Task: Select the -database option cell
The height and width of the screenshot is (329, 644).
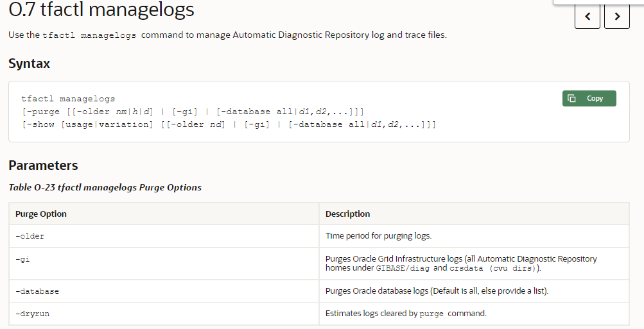Action: [x=37, y=291]
